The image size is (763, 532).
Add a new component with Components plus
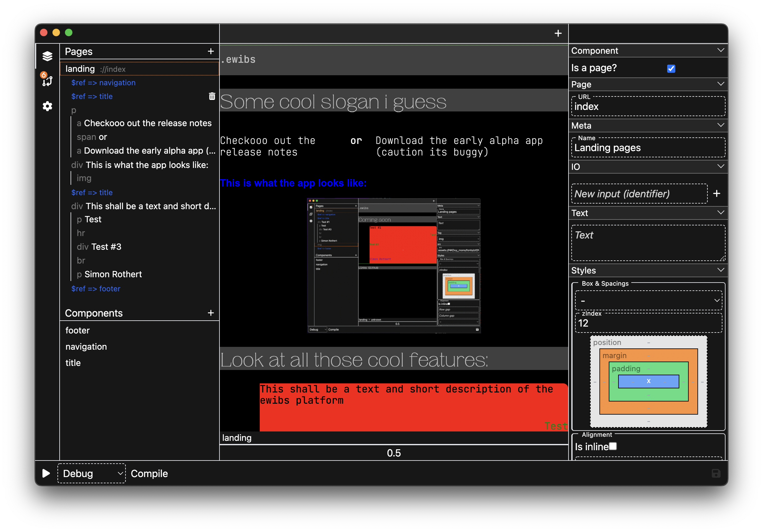tap(211, 313)
